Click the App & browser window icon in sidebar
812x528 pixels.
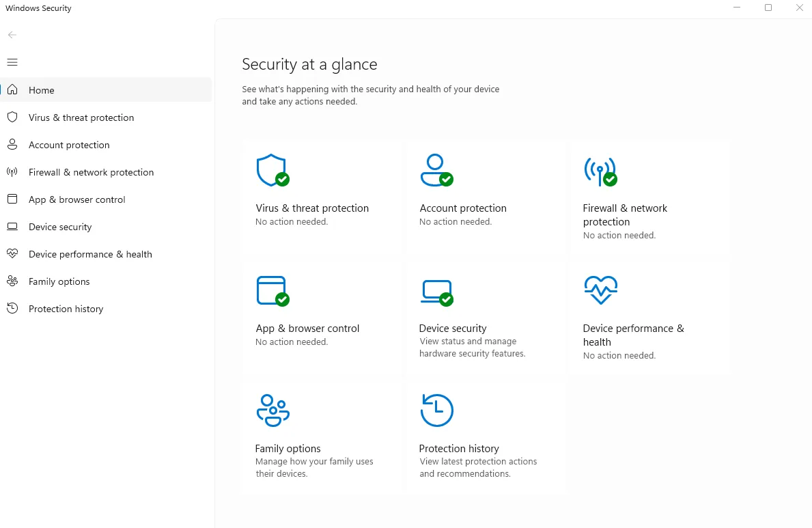pos(12,199)
